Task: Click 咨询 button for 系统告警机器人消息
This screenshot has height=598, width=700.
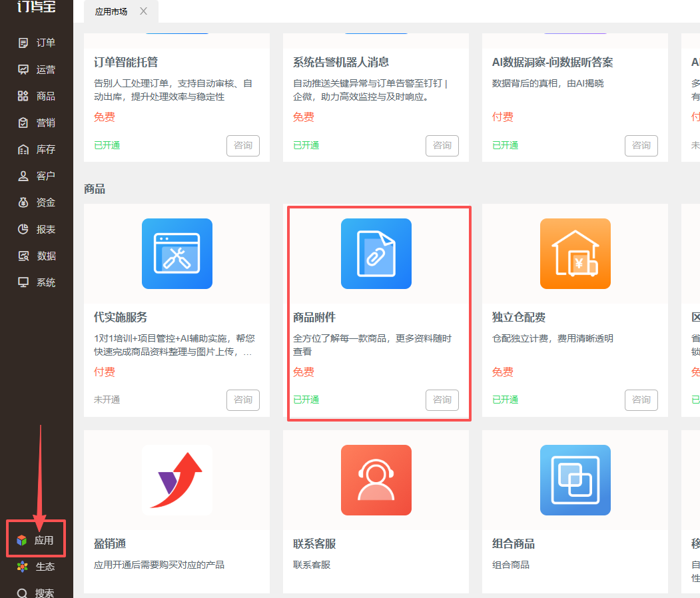Action: tap(442, 145)
